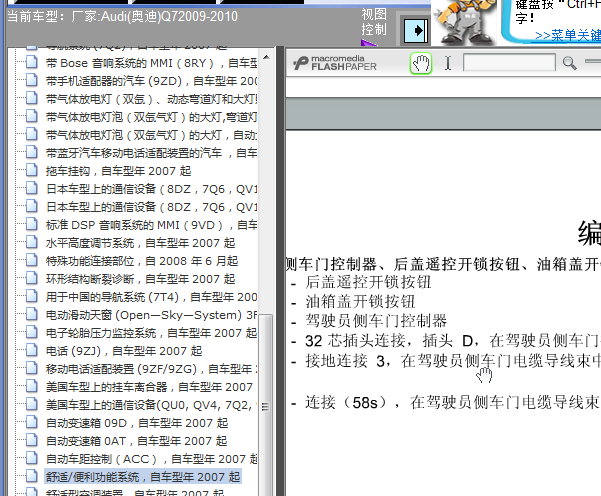The image size is (601, 496).
Task: Click document icon beside 拖车挂钩 entry
Action: [x=32, y=170]
